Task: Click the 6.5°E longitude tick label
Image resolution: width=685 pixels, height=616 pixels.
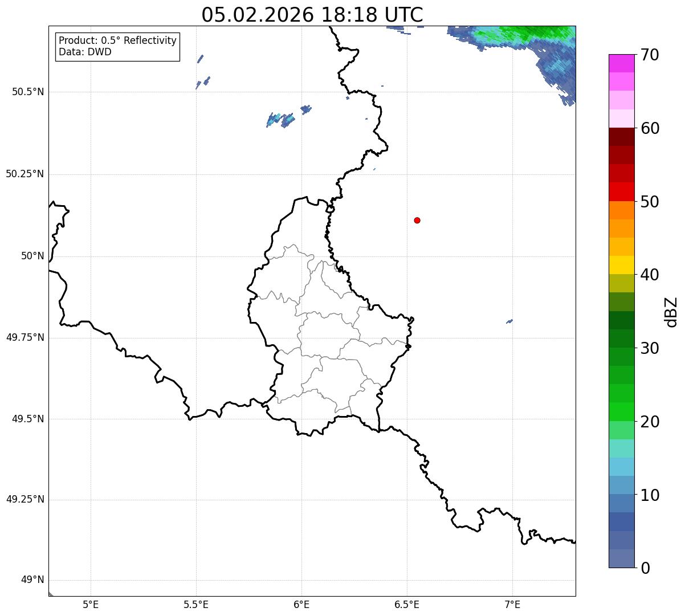Action: point(407,603)
